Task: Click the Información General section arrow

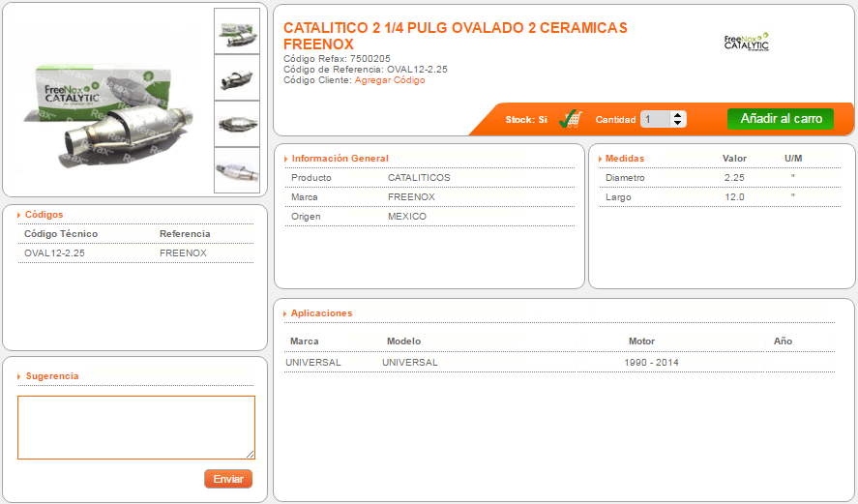Action: point(285,159)
